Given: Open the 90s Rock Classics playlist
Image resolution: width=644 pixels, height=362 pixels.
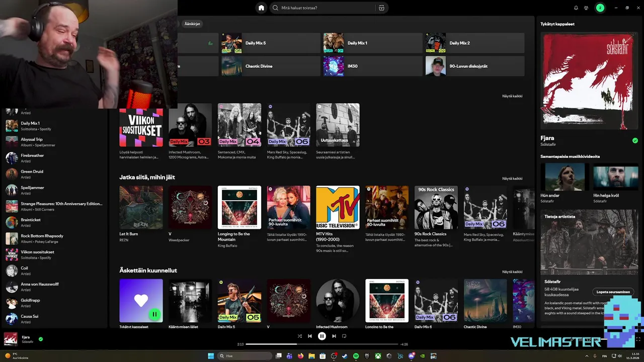Looking at the screenshot, I should coord(436,208).
